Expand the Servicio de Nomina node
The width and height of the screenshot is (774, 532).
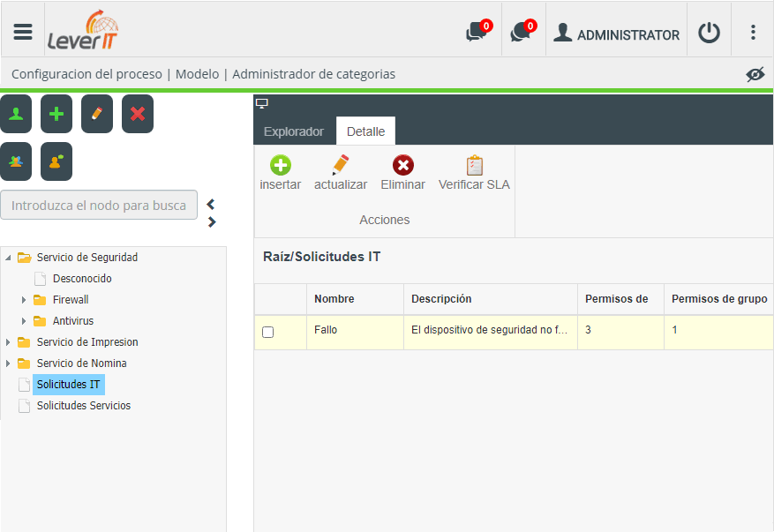click(8, 363)
